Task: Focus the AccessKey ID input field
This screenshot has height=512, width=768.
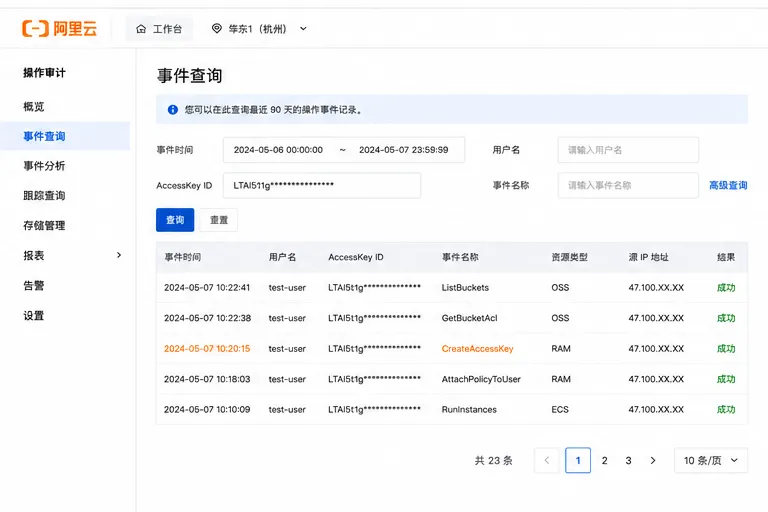Action: pyautogui.click(x=322, y=185)
